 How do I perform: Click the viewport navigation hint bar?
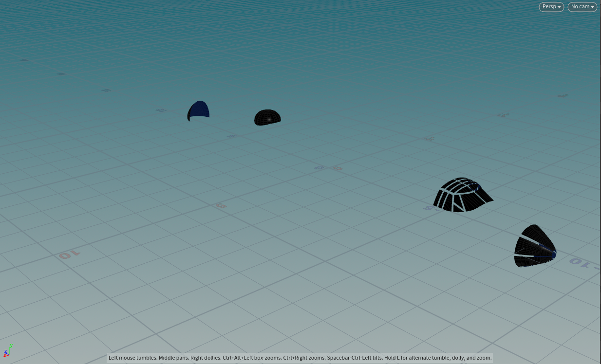[x=300, y=358]
